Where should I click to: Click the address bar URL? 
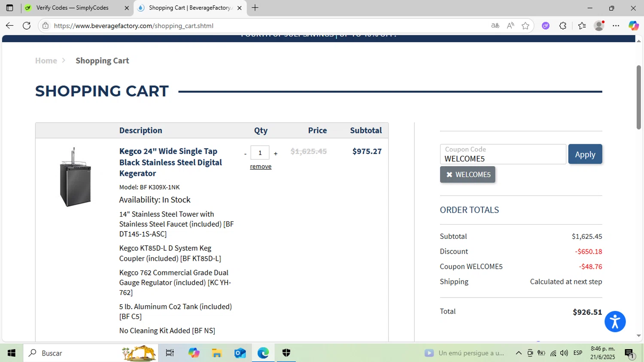[x=134, y=26]
